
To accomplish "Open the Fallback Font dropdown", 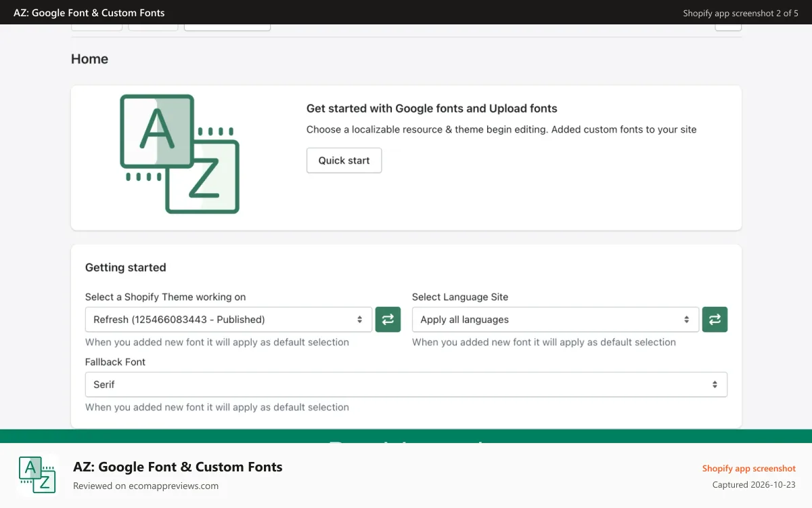I will 406,384.
